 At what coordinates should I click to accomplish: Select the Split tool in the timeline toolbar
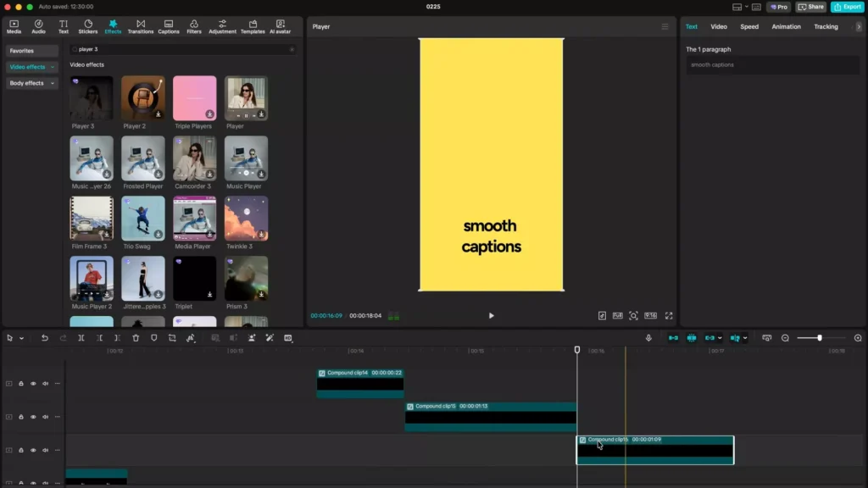click(x=81, y=338)
